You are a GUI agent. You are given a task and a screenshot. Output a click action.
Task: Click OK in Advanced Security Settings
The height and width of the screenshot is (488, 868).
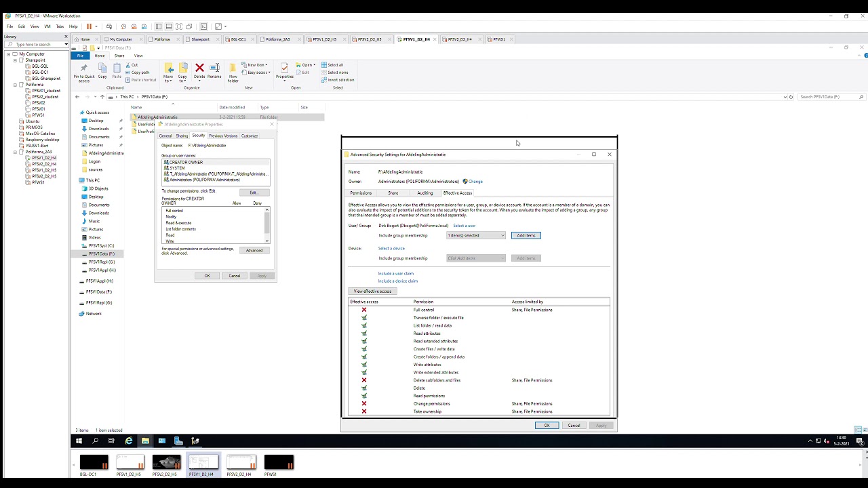pos(547,426)
